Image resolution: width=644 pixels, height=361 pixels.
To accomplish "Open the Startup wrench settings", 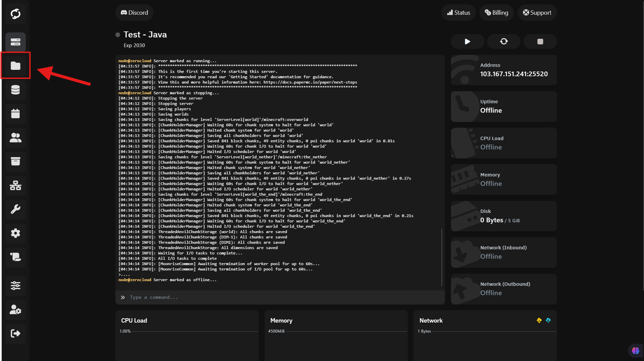I will (15, 210).
